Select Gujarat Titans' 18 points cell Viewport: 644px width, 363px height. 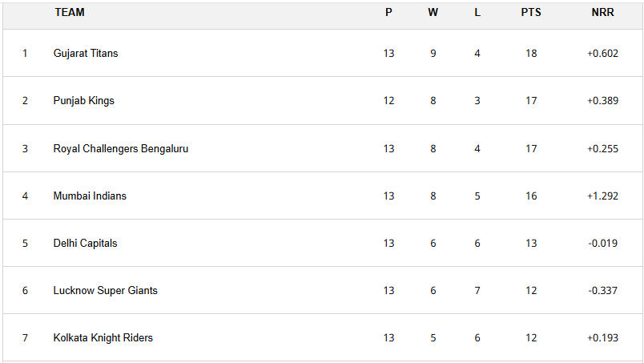coord(531,54)
